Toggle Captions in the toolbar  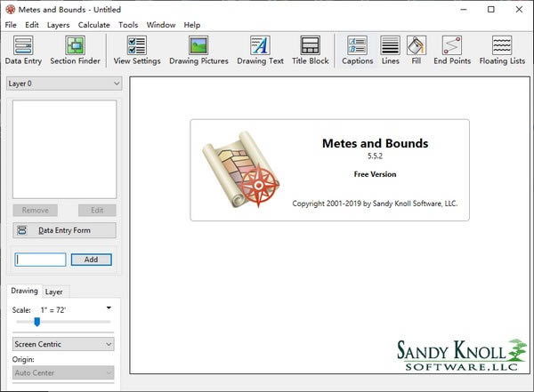coord(357,51)
